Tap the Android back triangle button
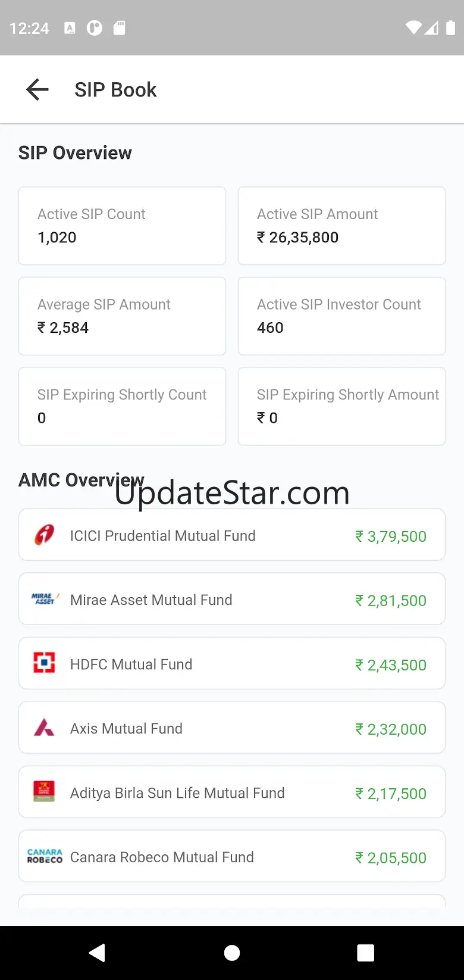Image resolution: width=464 pixels, height=980 pixels. pos(98,953)
